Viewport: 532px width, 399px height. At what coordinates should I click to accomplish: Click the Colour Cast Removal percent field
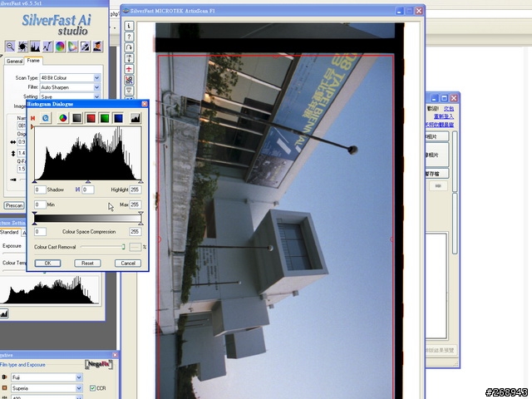[135, 247]
